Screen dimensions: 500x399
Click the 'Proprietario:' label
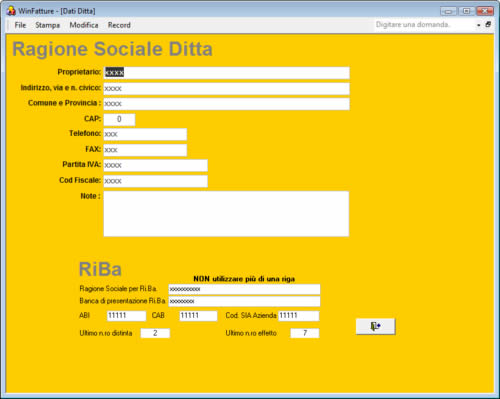[x=79, y=72]
